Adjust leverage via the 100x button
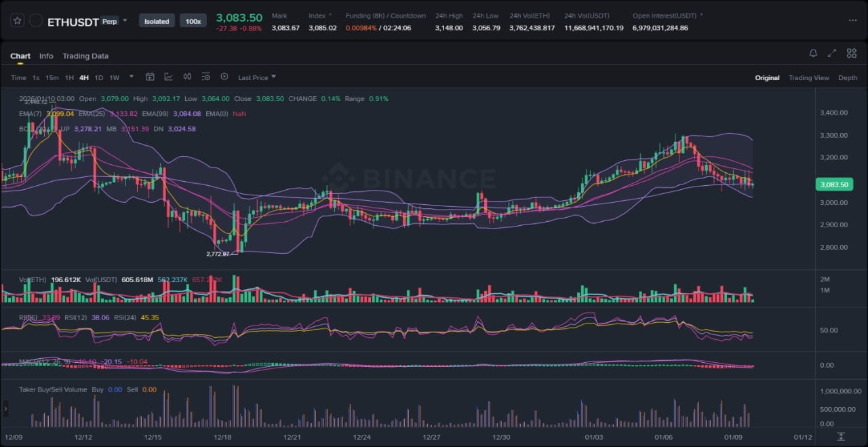Image resolution: width=868 pixels, height=447 pixels. (x=193, y=21)
